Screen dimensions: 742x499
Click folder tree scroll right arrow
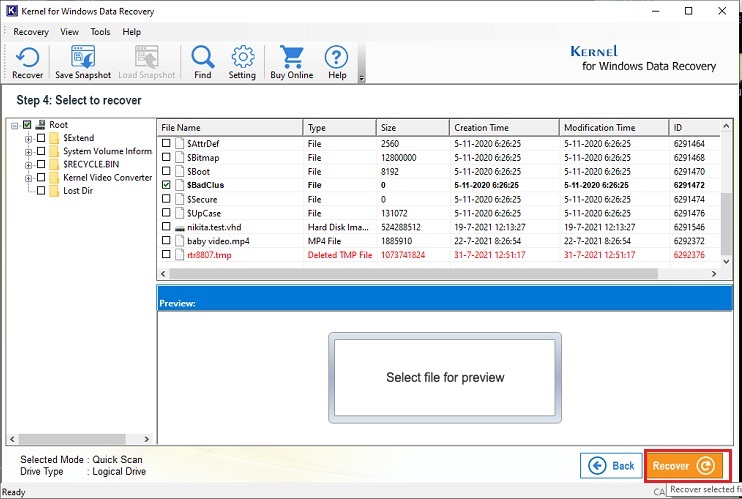[147, 439]
